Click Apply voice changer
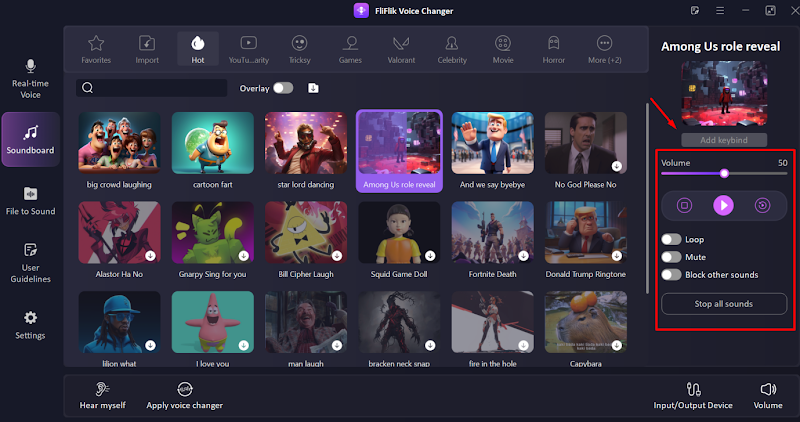 pyautogui.click(x=185, y=395)
